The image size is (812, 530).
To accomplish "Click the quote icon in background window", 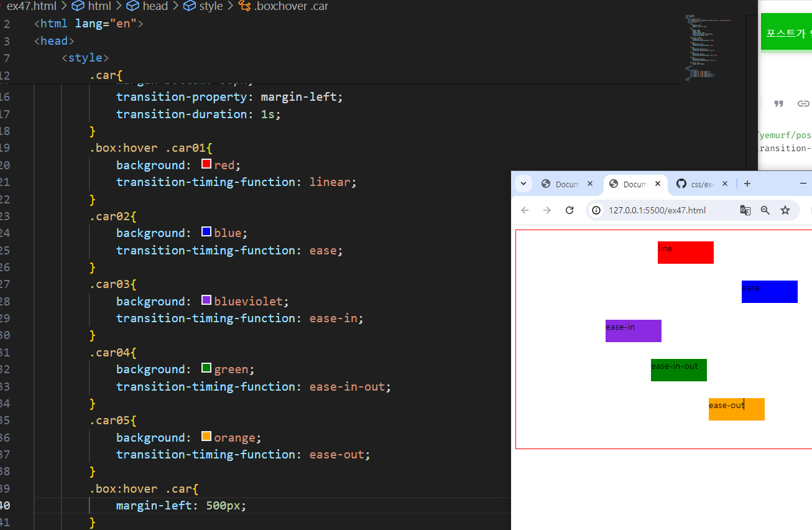I will [778, 104].
